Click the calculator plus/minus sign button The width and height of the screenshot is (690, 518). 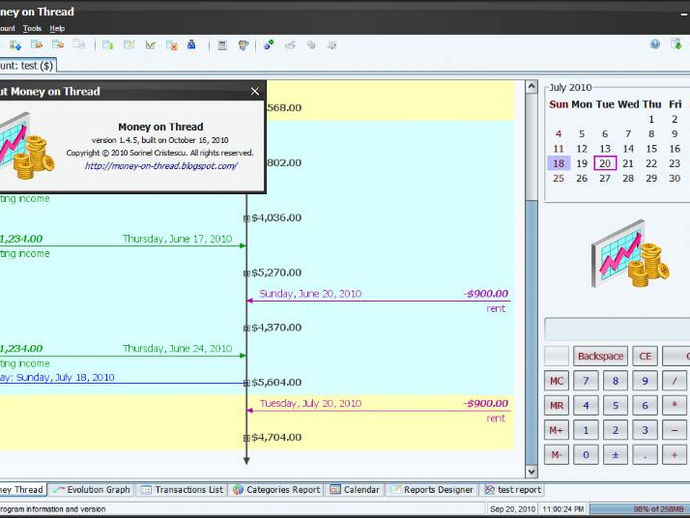coord(615,455)
